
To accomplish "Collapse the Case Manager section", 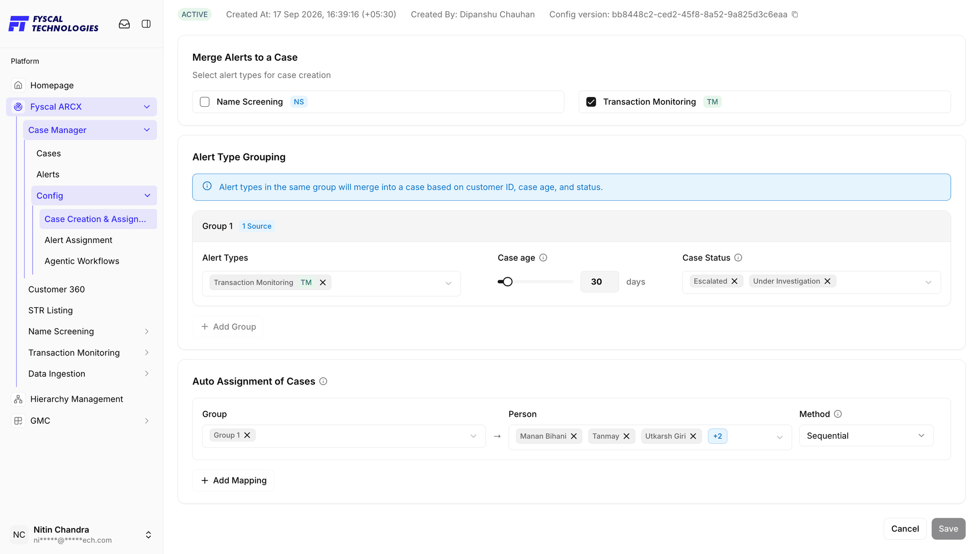I will [x=147, y=130].
